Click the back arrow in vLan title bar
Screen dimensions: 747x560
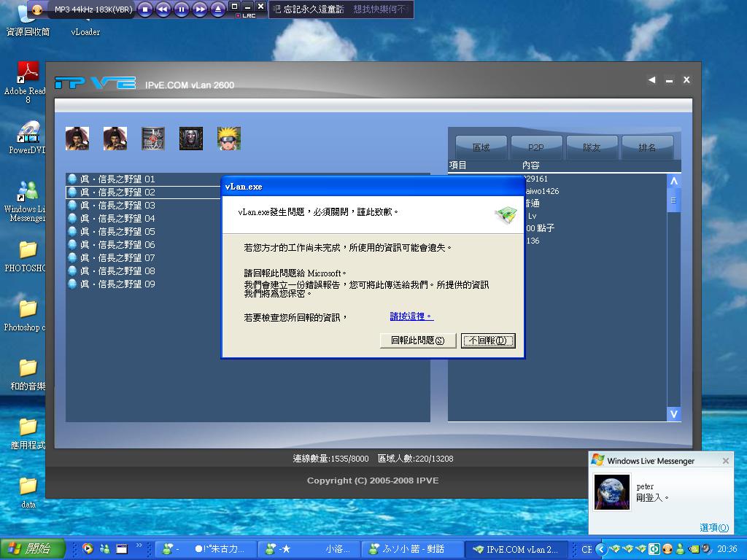(651, 80)
